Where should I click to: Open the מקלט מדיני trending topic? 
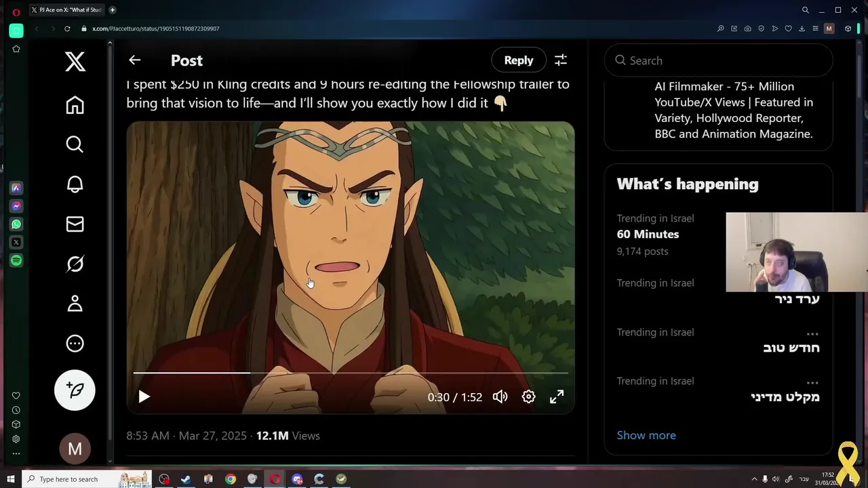click(x=785, y=396)
